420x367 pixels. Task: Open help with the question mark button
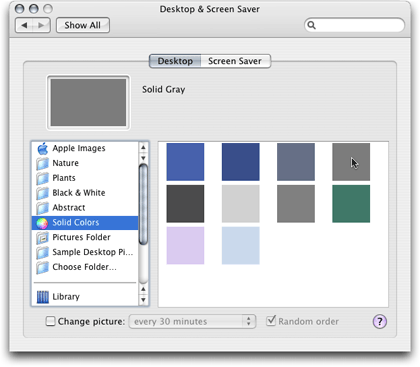click(380, 322)
